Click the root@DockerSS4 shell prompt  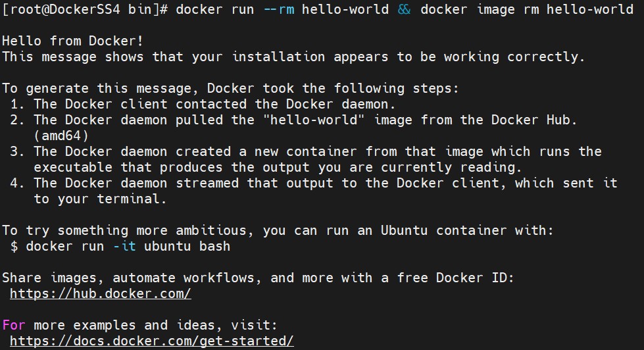pos(85,9)
